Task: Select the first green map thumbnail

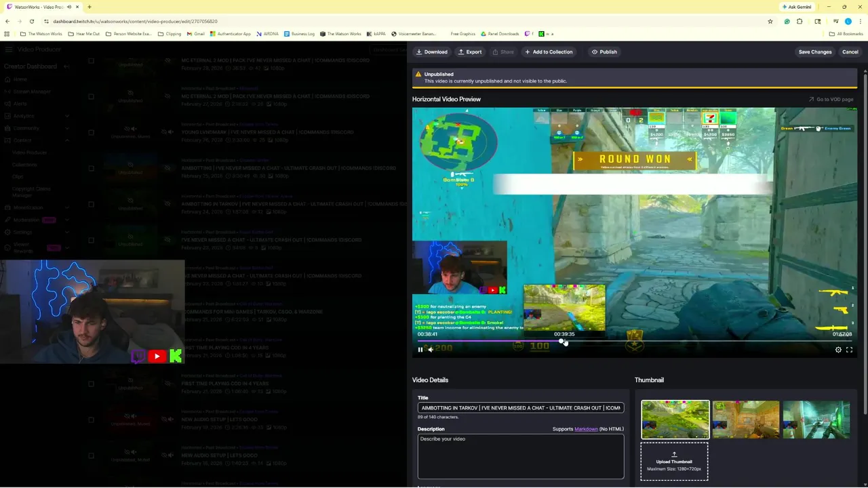Action: point(675,420)
